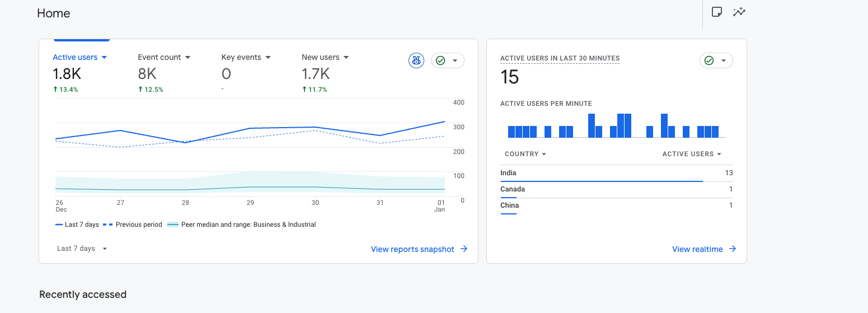The height and width of the screenshot is (313, 868).
Task: Click the 1.7K New users value
Action: [x=316, y=74]
